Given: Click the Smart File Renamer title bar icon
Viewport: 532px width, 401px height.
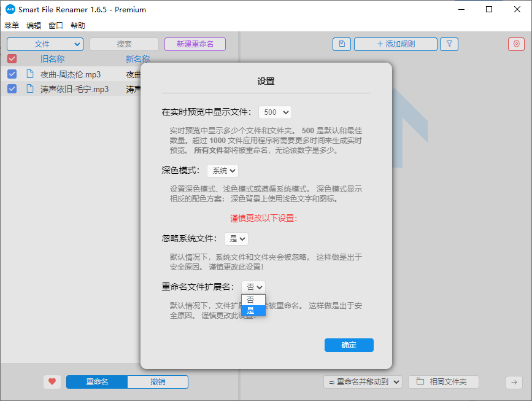Looking at the screenshot, I should tap(9, 9).
